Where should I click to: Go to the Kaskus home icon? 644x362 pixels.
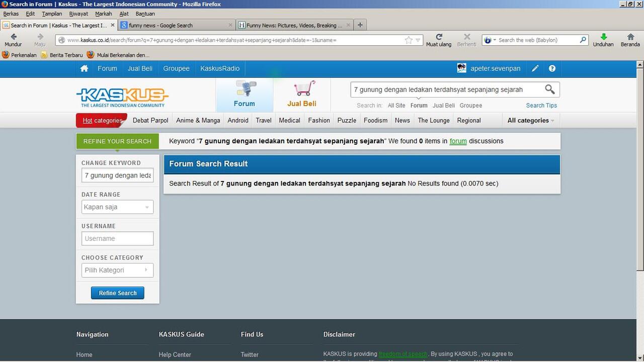(84, 68)
